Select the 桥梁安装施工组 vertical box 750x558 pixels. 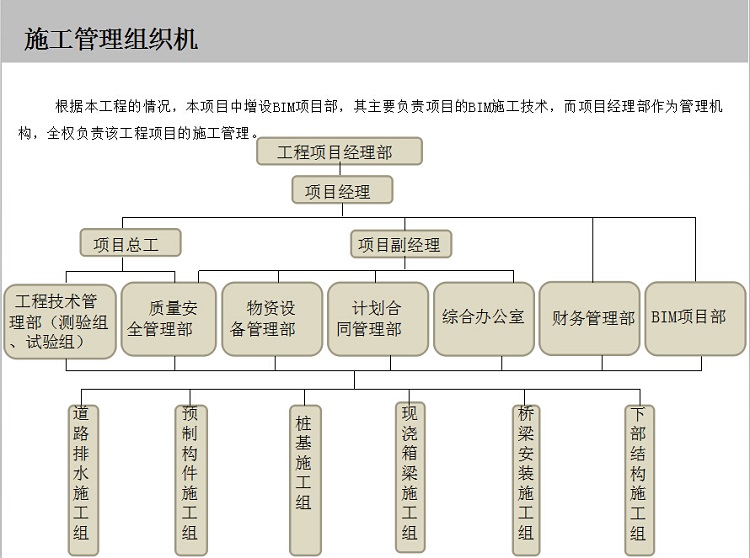pyautogui.click(x=526, y=480)
